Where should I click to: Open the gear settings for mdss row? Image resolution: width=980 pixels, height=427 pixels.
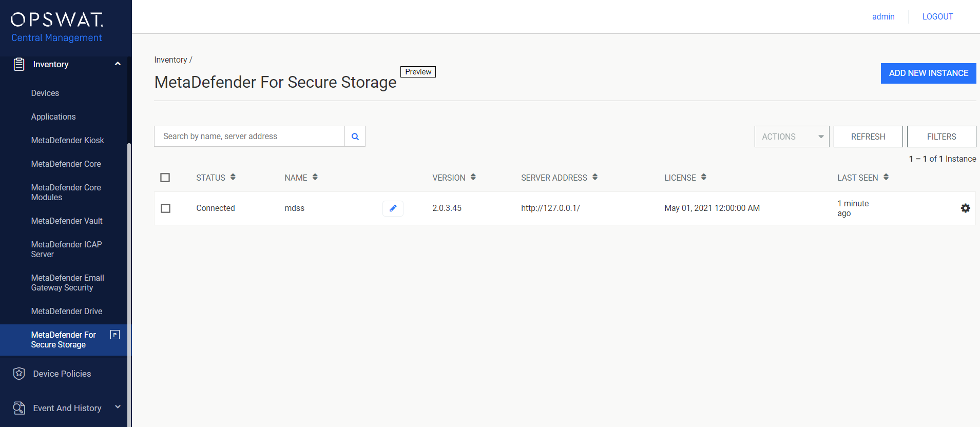coord(965,208)
